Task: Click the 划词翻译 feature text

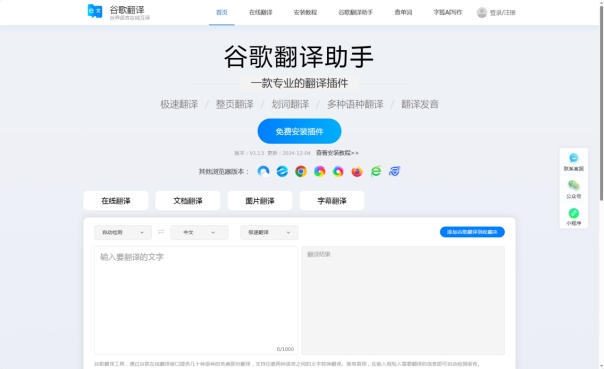Action: coord(290,104)
